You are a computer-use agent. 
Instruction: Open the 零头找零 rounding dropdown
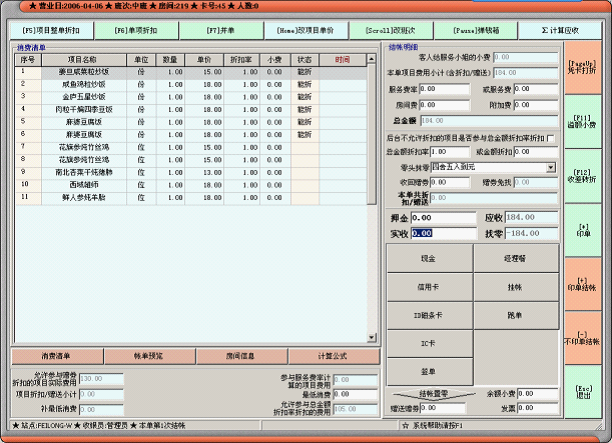click(x=550, y=167)
